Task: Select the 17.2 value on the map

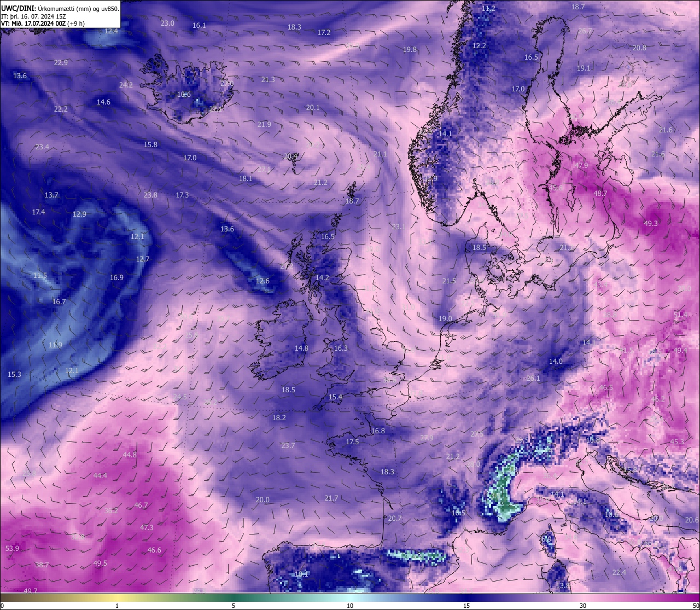Action: (324, 32)
